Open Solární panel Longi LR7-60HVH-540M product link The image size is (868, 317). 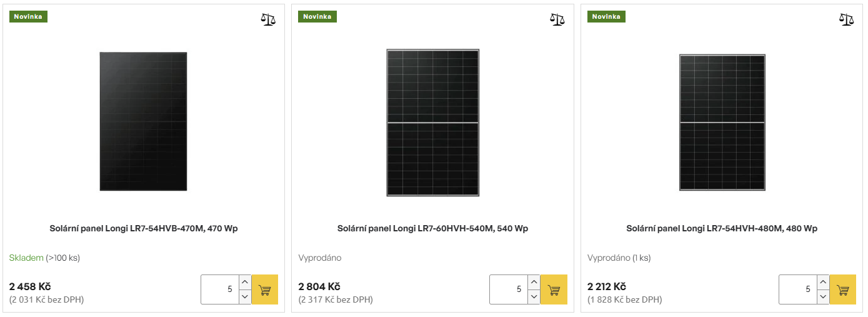click(x=432, y=229)
